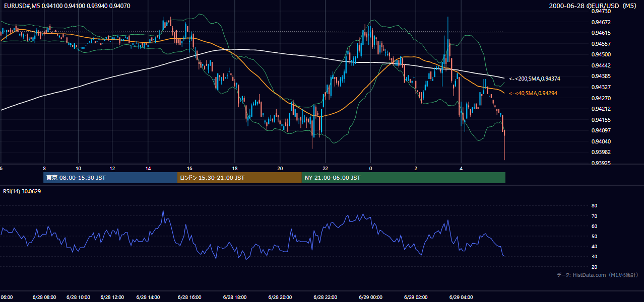644x302 pixels.
Task: Click price axis value 0.94327
Action: pyautogui.click(x=601, y=87)
